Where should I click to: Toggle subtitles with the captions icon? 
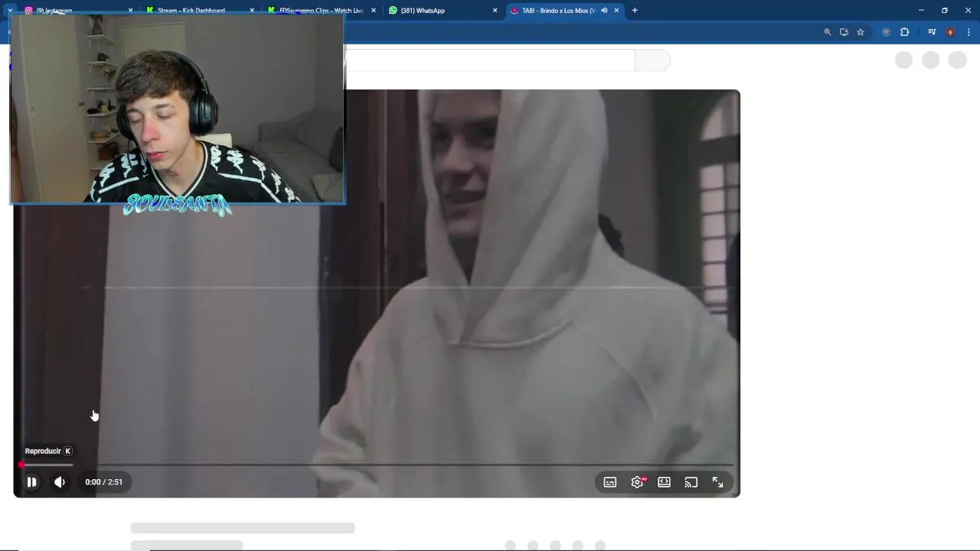click(610, 482)
